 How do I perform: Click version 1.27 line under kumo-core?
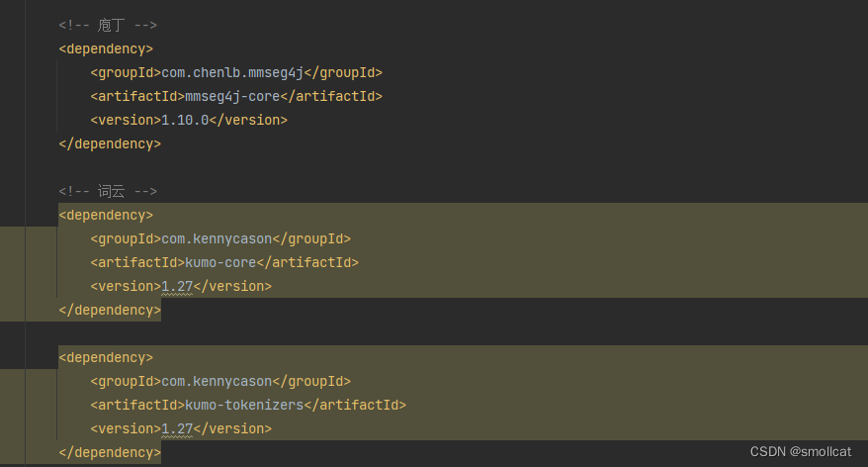tap(181, 286)
